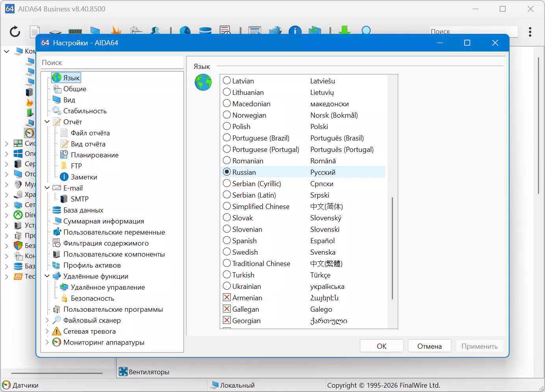The image size is (545, 392).
Task: Collapse the top computer node in main window
Action: coord(7,51)
